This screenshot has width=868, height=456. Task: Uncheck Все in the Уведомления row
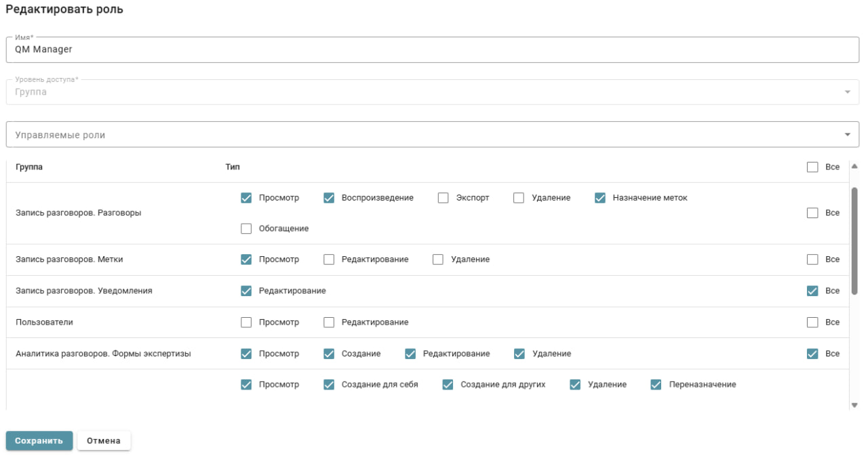[812, 291]
